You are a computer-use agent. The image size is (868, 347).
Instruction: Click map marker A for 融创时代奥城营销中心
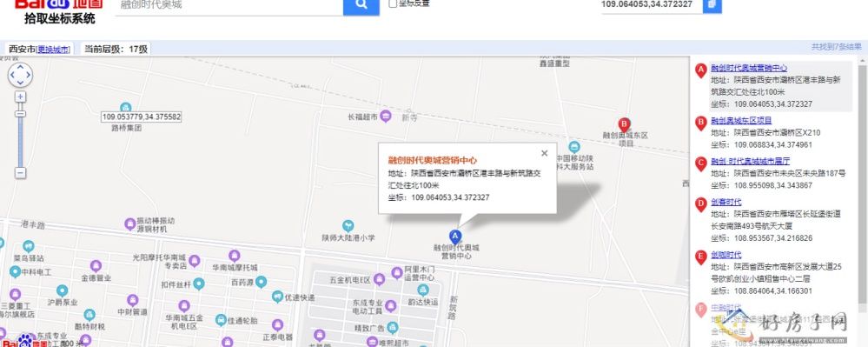click(455, 237)
